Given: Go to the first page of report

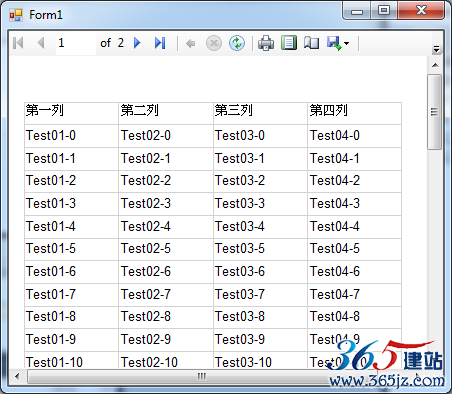Looking at the screenshot, I should click(x=18, y=43).
